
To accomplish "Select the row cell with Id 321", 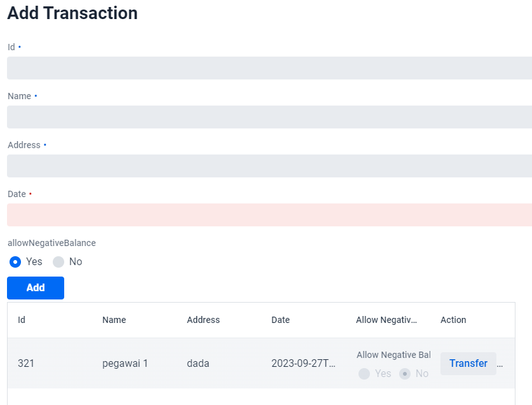I will coord(26,364).
